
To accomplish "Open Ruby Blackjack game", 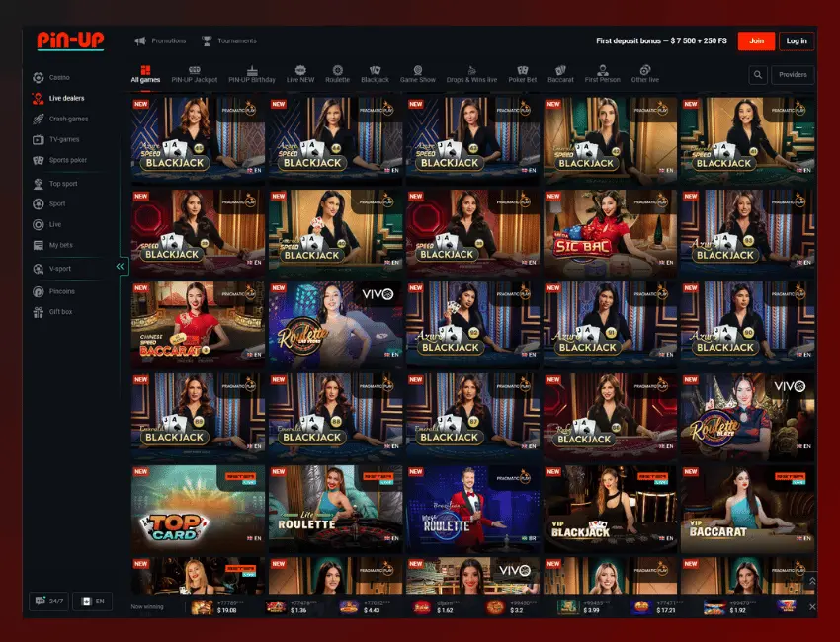I will tap(610, 417).
